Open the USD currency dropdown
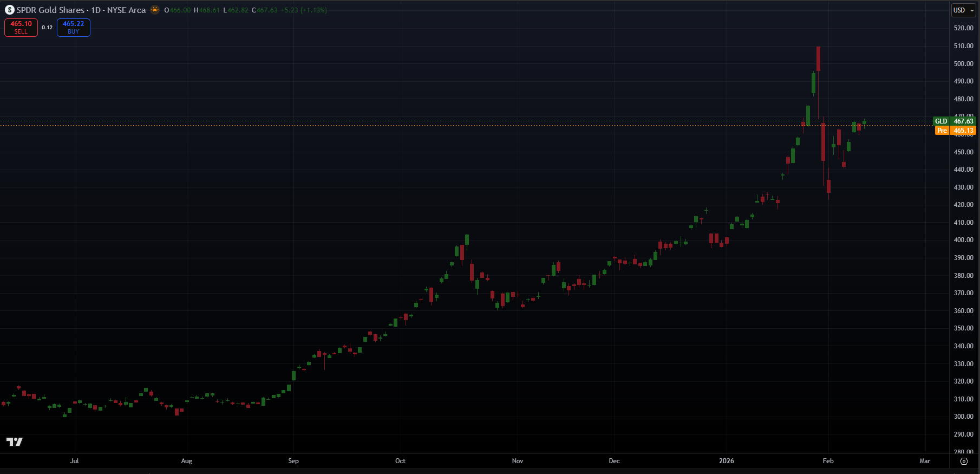Screen dimensions: 980x474 pyautogui.click(x=964, y=10)
